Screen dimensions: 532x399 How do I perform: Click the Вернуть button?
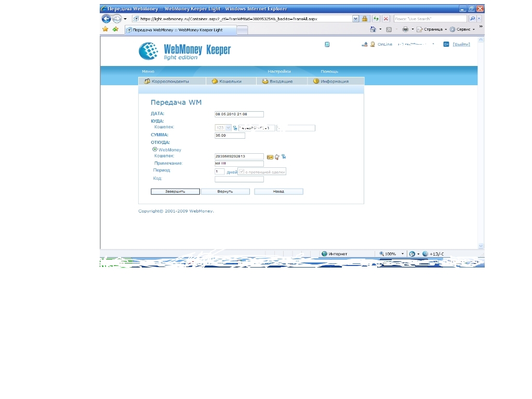click(x=225, y=191)
